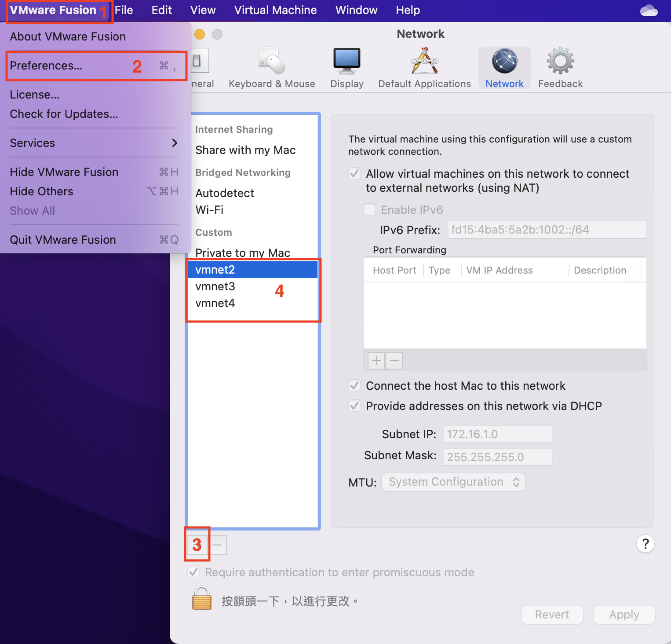Choose Hide Others menu item
671x644 pixels.
pos(94,191)
